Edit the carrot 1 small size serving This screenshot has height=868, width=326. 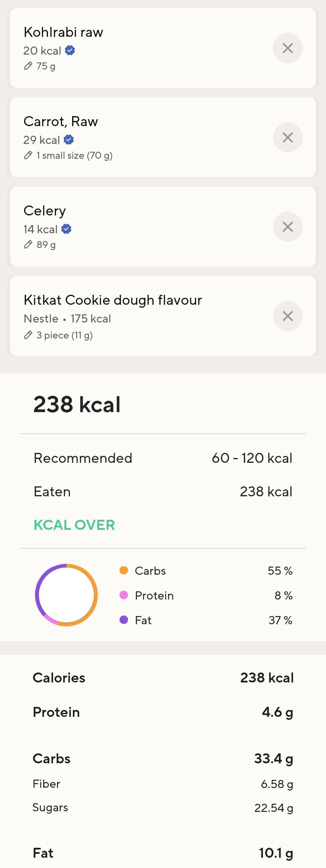28,155
